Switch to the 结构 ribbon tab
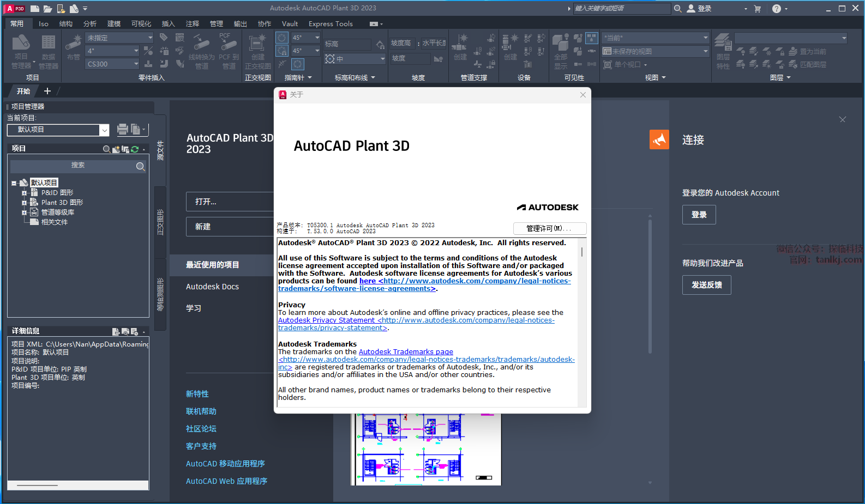 click(x=66, y=23)
